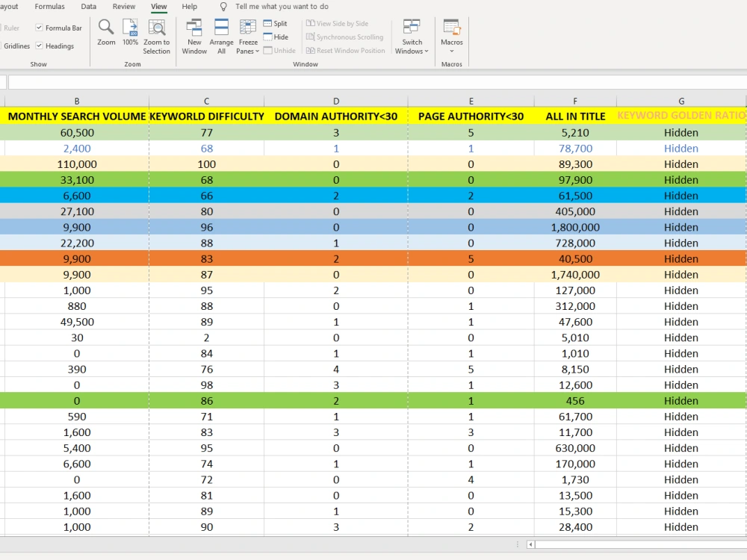Viewport: 747px width, 560px height.
Task: Select column E header
Action: click(x=471, y=101)
